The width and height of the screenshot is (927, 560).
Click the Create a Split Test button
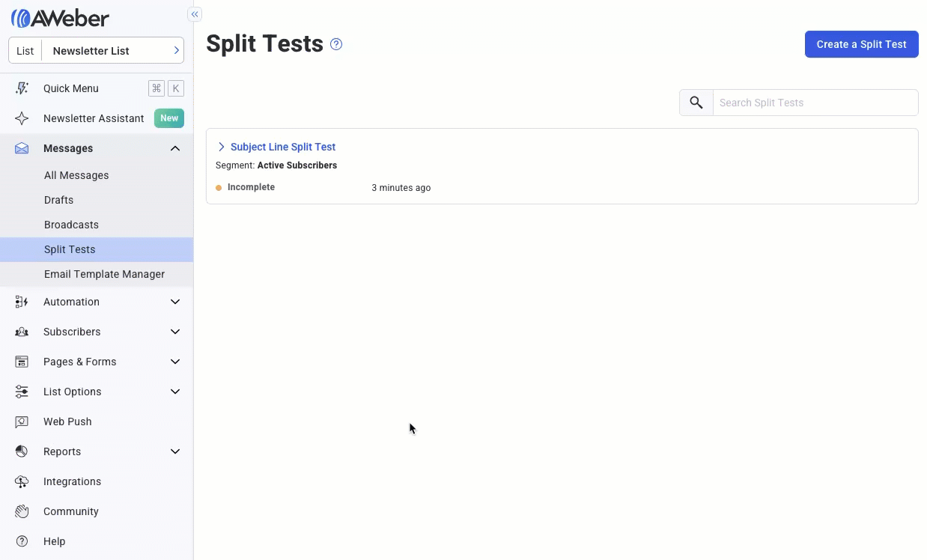point(861,44)
